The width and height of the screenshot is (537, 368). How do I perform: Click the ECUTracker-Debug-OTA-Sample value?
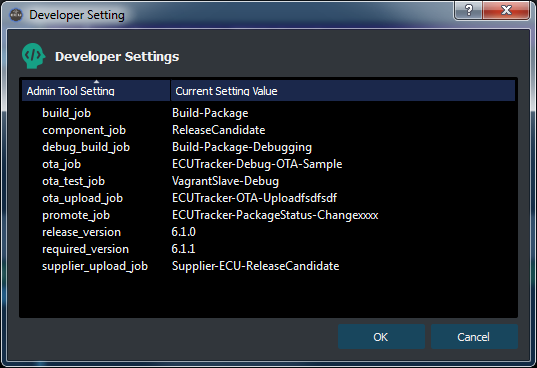[257, 164]
